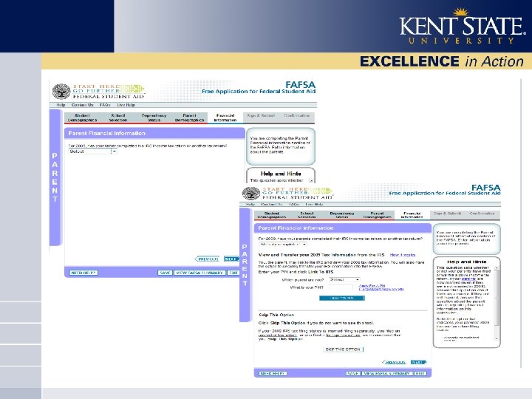Click Previous in lower-right FAFSA page
The height and width of the screenshot is (399, 532).
[394, 362]
